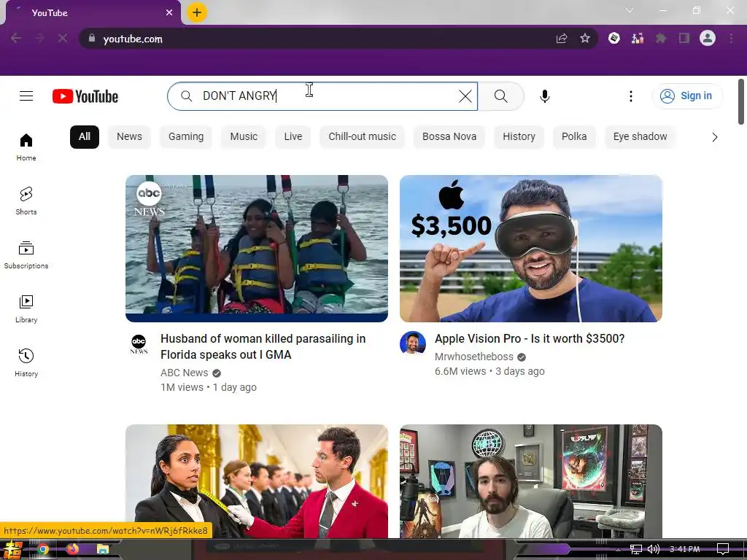
Task: Click the page vertical scrollbar
Action: (741, 102)
